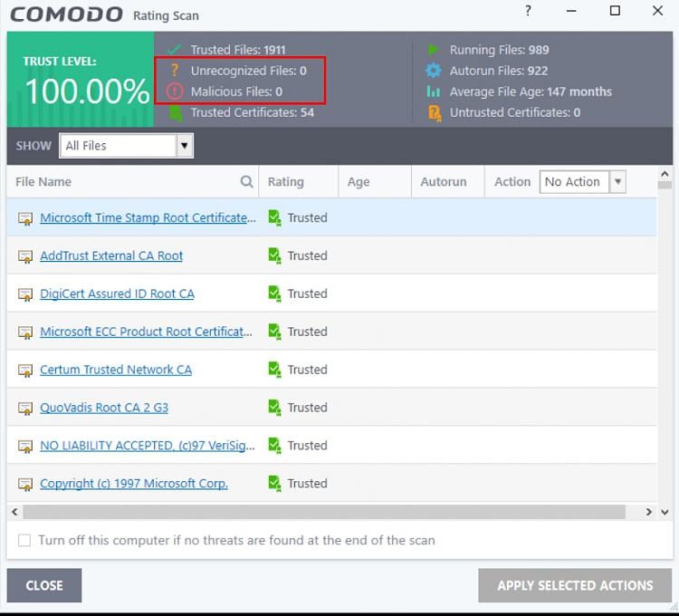Viewport: 679px width, 616px height.
Task: Open Copyright (c) 1997 Microsoft Corp. link
Action: (x=134, y=484)
